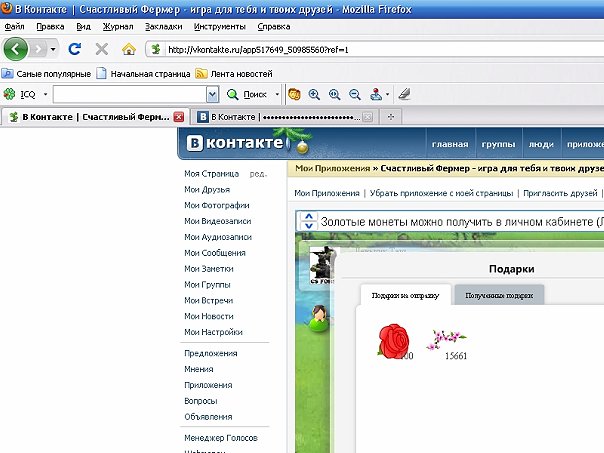Select the Подарки на отправку tab

[405, 295]
